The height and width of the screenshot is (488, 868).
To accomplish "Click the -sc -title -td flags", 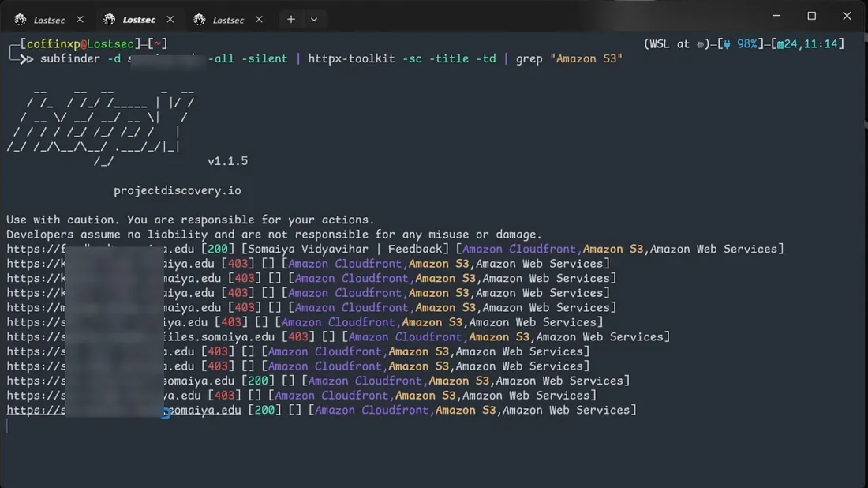I will pos(449,58).
